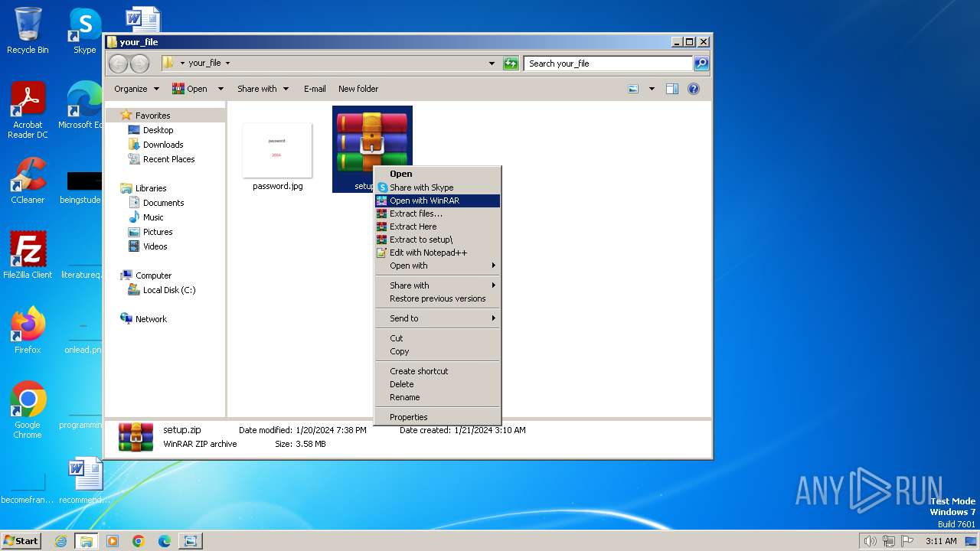The width and height of the screenshot is (980, 551).
Task: Select Local Disk (C:)
Action: tap(168, 290)
